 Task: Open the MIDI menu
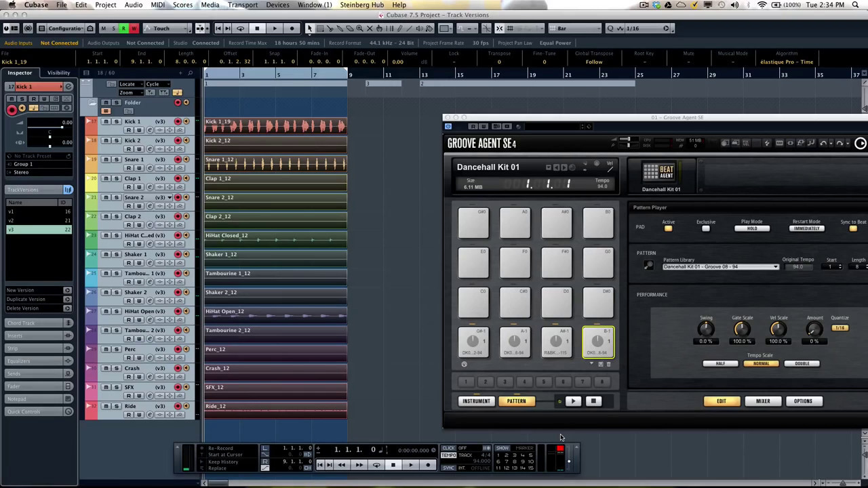point(157,5)
